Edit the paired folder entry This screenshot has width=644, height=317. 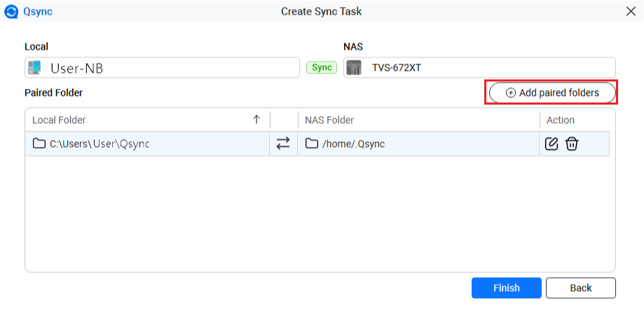(x=551, y=143)
